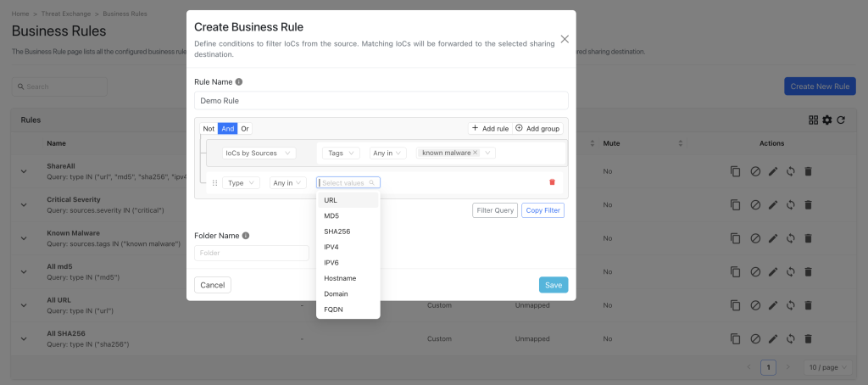
Task: Open the Tags field dropdown
Action: tap(341, 153)
